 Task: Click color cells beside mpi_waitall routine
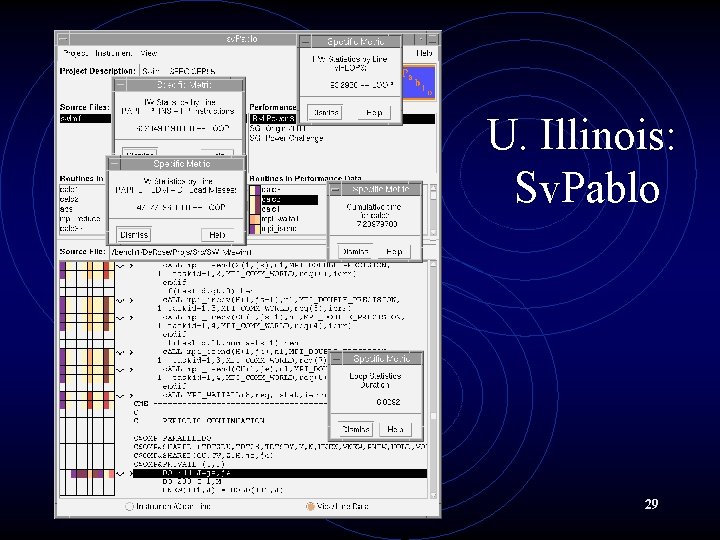pos(254,219)
